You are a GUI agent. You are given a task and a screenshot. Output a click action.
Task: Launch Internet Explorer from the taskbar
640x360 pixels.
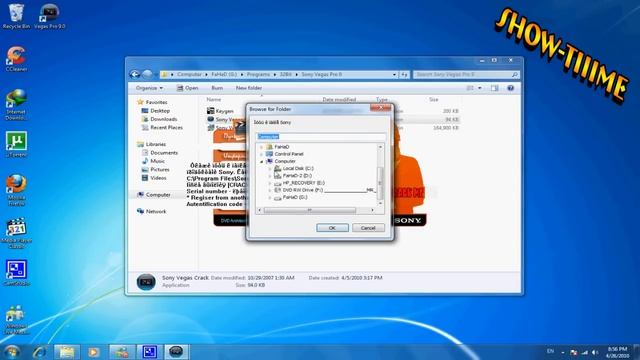(x=40, y=352)
